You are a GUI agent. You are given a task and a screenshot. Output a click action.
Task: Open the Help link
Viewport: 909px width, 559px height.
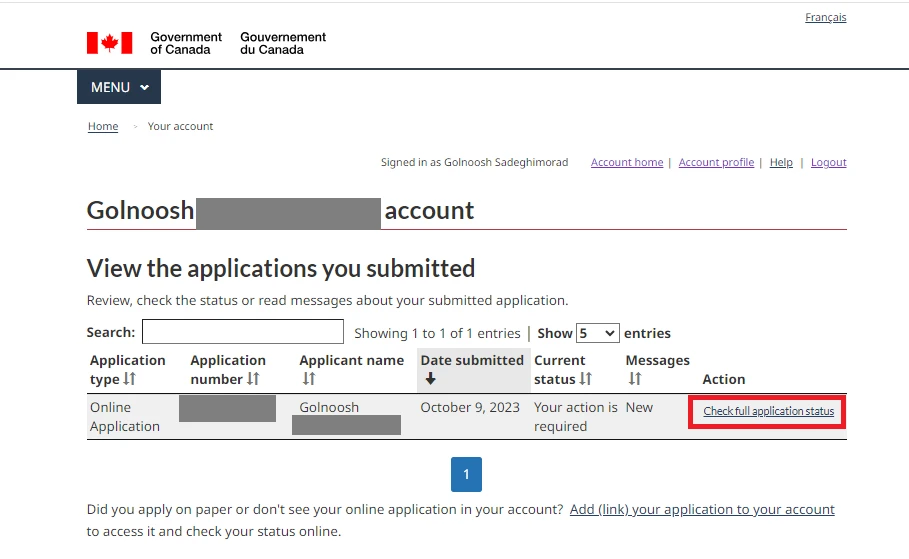click(781, 162)
